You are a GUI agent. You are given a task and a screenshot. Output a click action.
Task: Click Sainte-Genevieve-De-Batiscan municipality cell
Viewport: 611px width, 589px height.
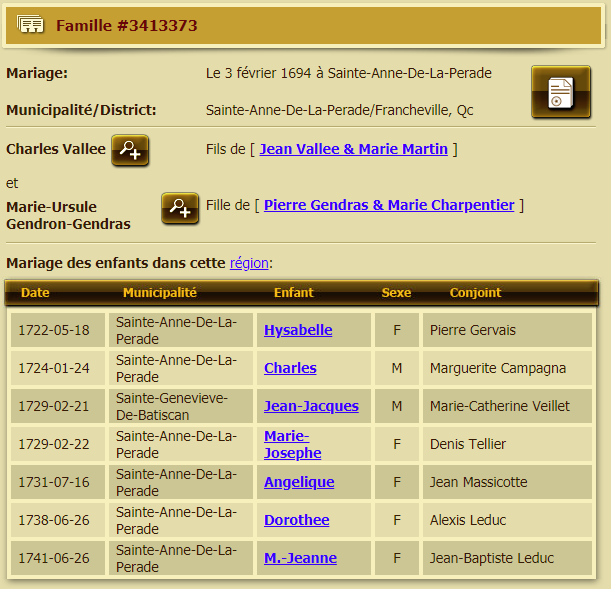click(181, 406)
